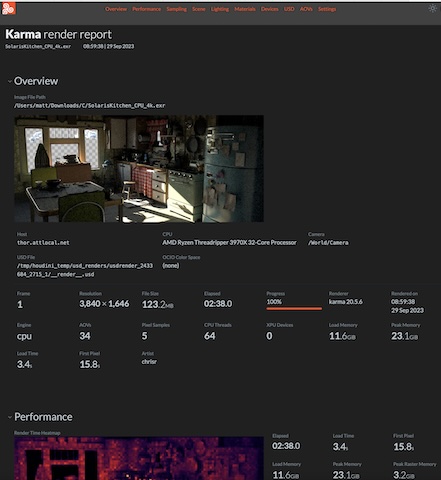Click the AOVs count 34
Viewport: 441px width, 480px height.
(85, 336)
